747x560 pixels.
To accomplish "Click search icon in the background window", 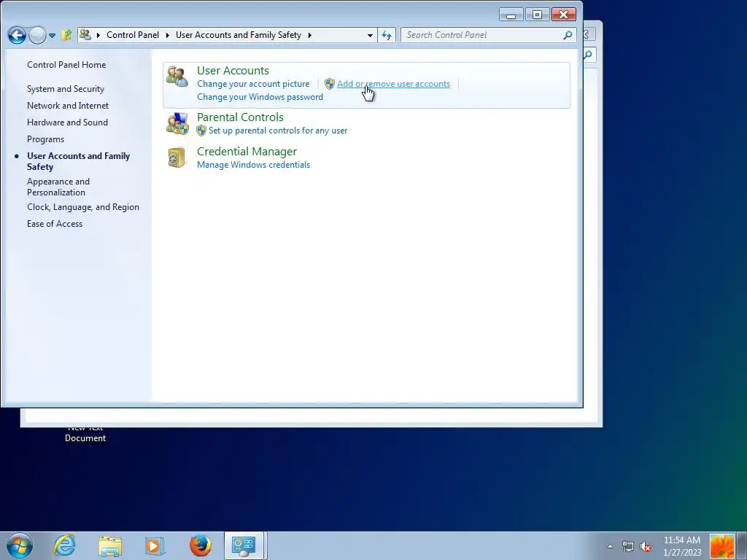I will coord(589,55).
